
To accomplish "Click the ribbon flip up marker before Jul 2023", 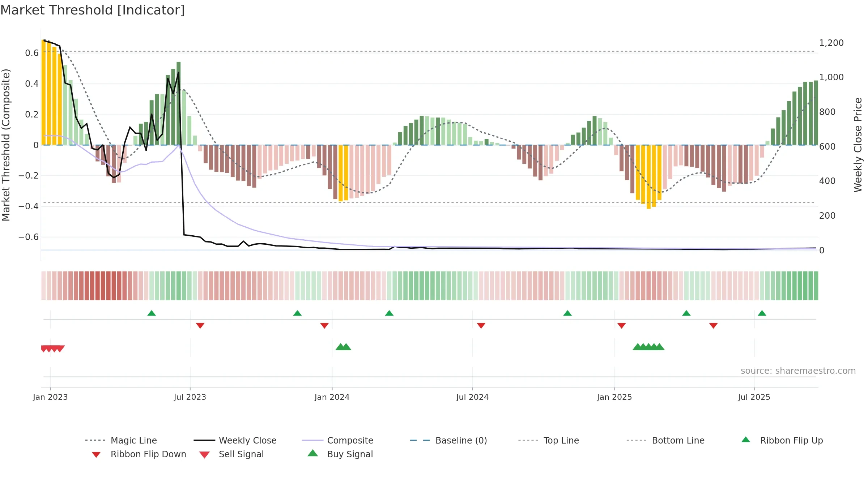I will tap(152, 313).
